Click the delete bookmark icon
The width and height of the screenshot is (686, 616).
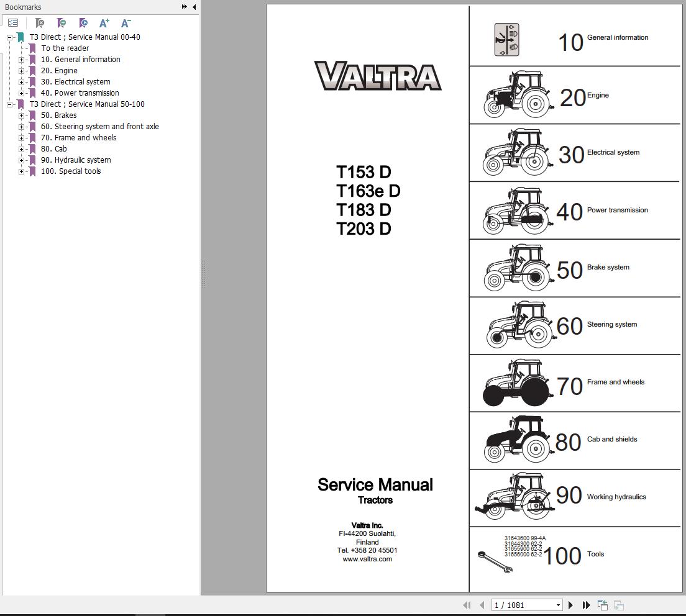(x=39, y=23)
